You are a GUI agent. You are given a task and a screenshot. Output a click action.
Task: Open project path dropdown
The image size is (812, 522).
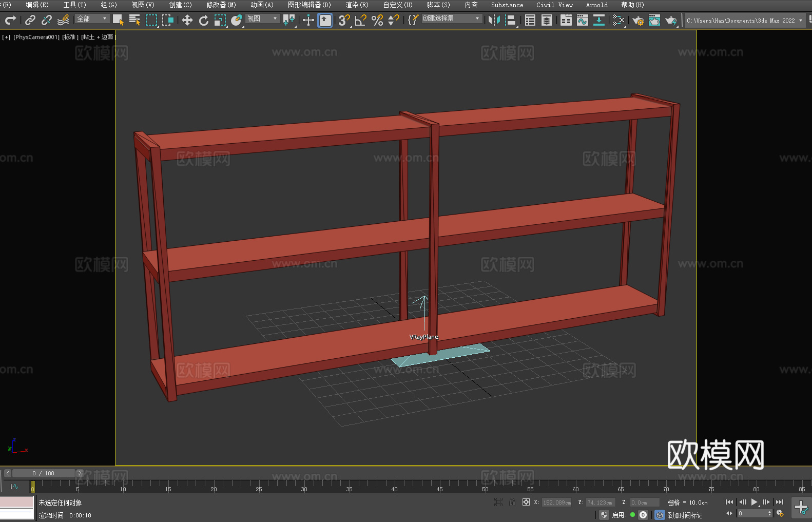coord(745,21)
